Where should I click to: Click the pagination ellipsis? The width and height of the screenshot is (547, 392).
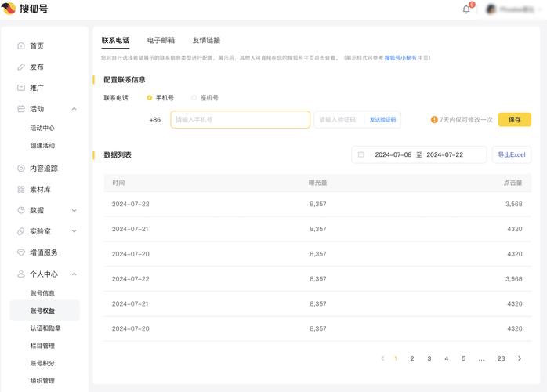(481, 358)
